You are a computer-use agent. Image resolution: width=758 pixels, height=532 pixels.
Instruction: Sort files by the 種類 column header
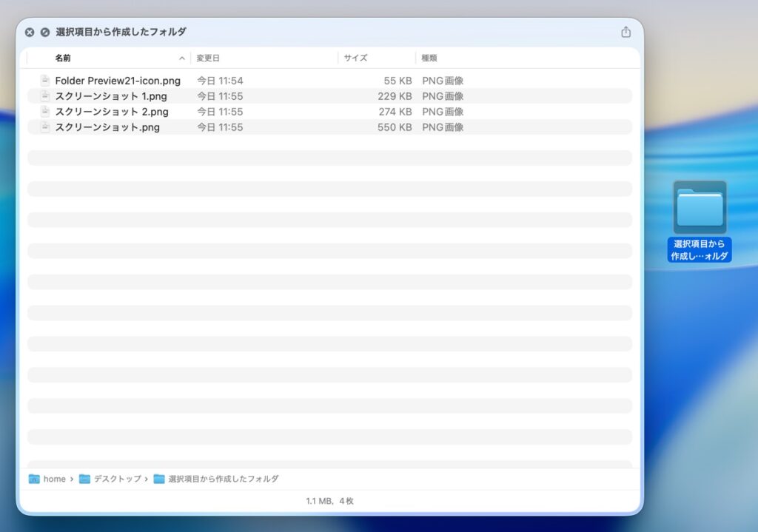tap(429, 58)
